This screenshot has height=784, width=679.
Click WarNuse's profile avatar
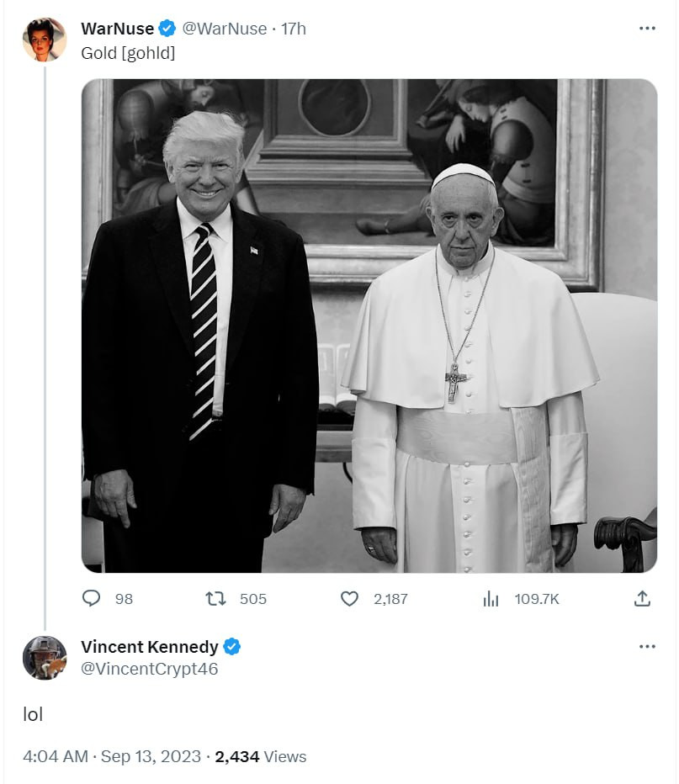45,40
